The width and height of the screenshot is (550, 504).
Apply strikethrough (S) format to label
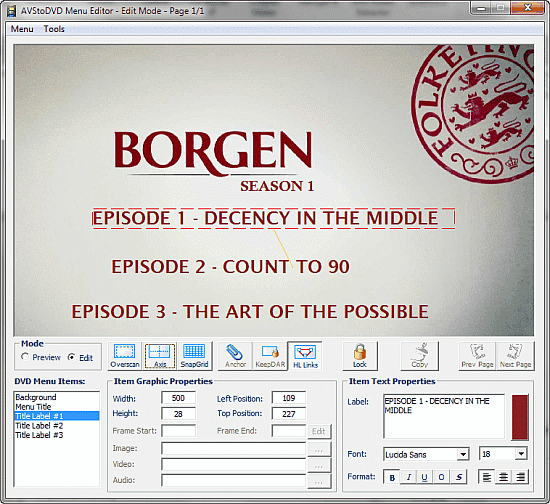click(x=458, y=477)
